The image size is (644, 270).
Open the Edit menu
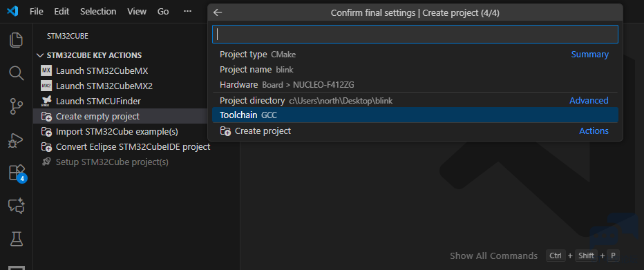pos(61,12)
